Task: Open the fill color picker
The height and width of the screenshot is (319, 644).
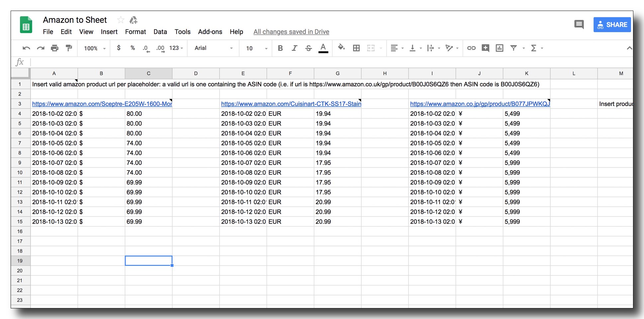Action: click(x=341, y=47)
